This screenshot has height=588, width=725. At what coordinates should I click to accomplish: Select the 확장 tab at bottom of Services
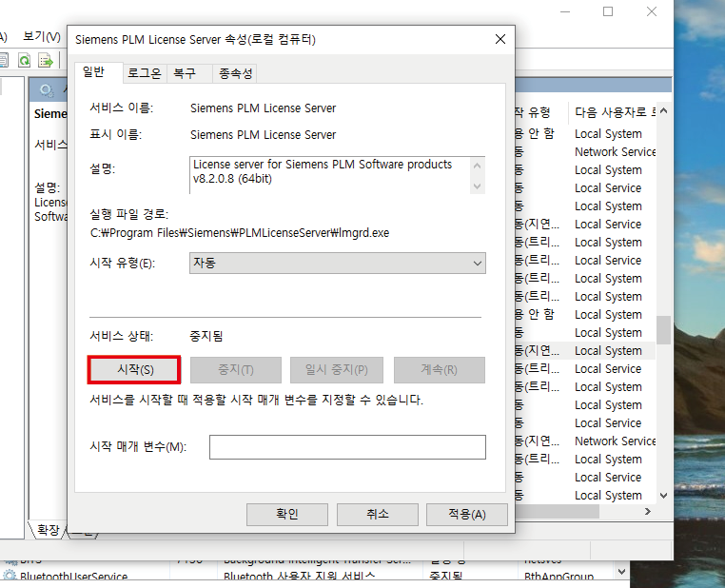49,530
